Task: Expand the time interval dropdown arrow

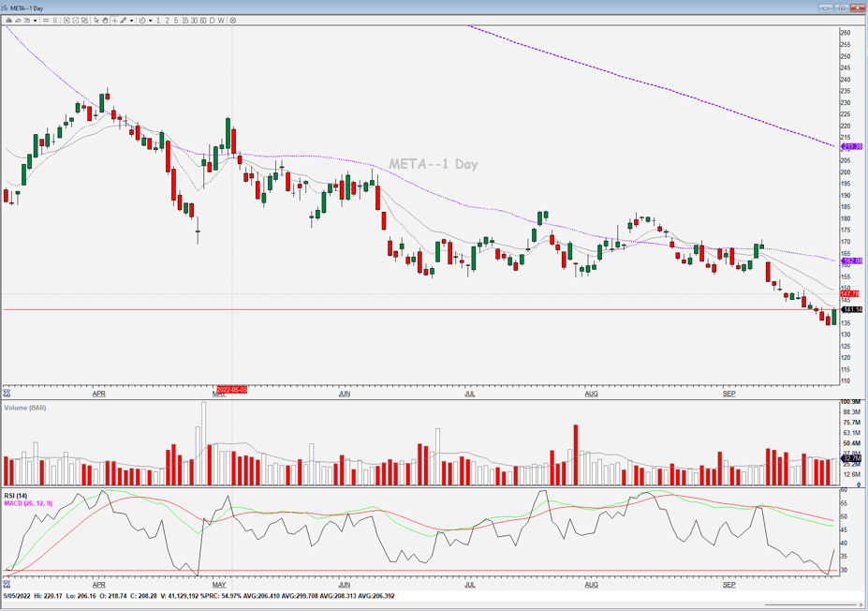Action: [151, 21]
